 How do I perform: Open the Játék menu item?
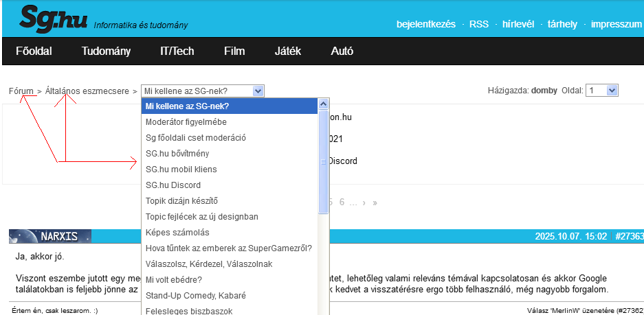click(287, 51)
